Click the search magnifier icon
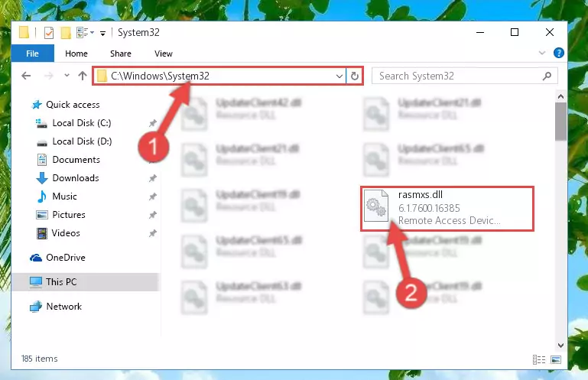This screenshot has width=588, height=380. (547, 76)
